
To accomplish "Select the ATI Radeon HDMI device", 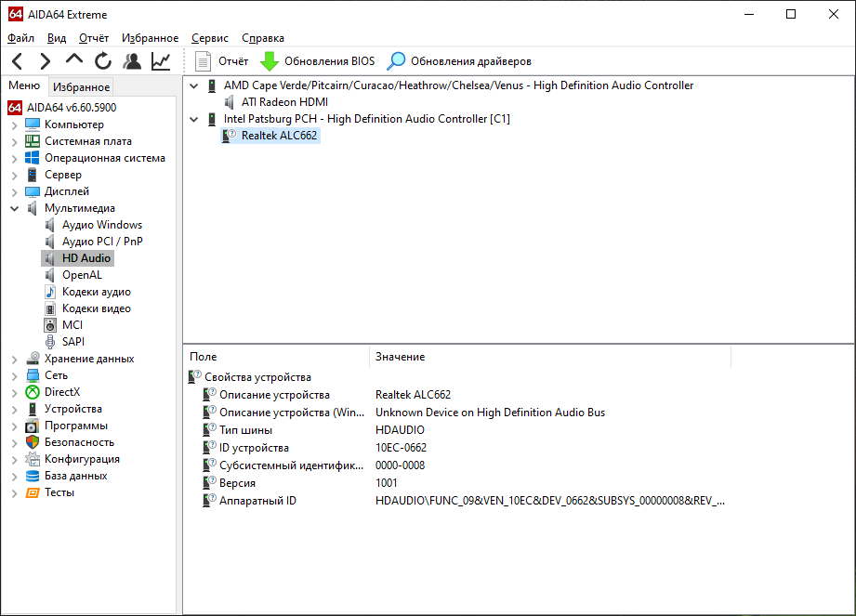I will click(x=284, y=102).
